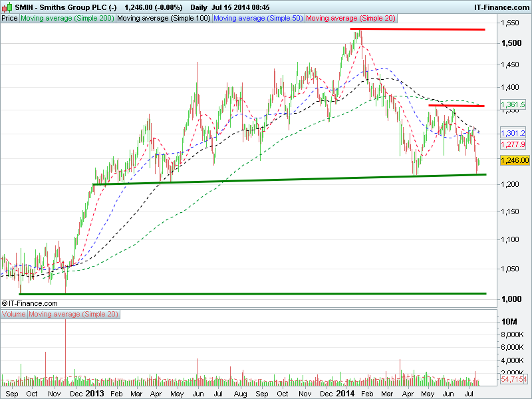Open the Moving average (Simple 100) label
532x399 pixels.
tap(163, 19)
